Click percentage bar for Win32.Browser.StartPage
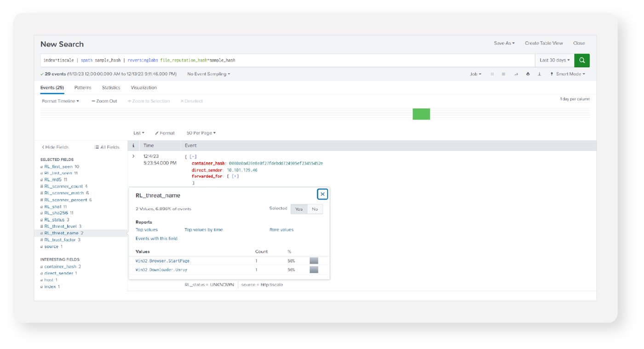 [x=314, y=261]
